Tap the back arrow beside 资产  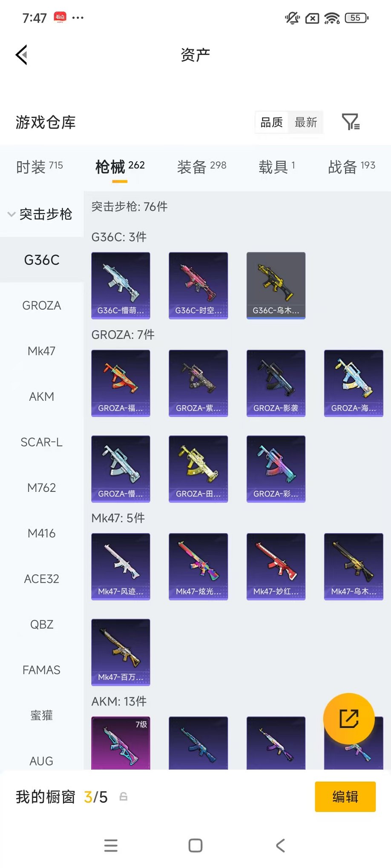pyautogui.click(x=21, y=54)
